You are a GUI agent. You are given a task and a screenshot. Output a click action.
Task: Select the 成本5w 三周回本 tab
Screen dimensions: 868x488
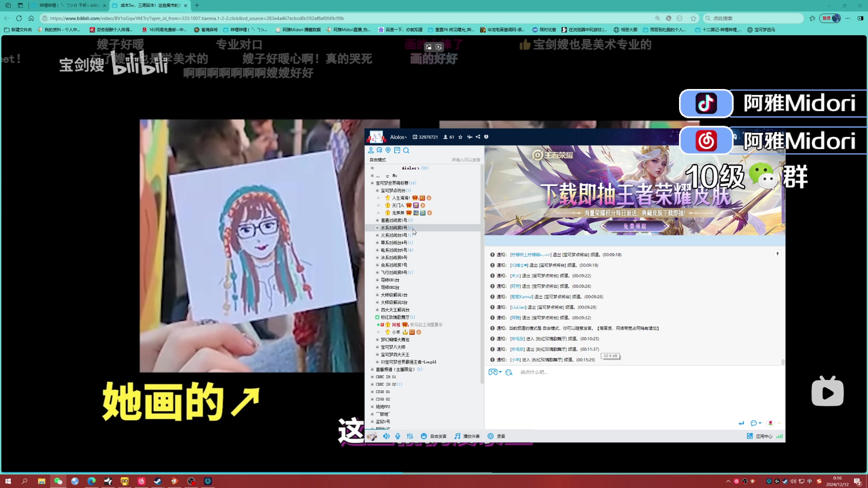click(149, 5)
